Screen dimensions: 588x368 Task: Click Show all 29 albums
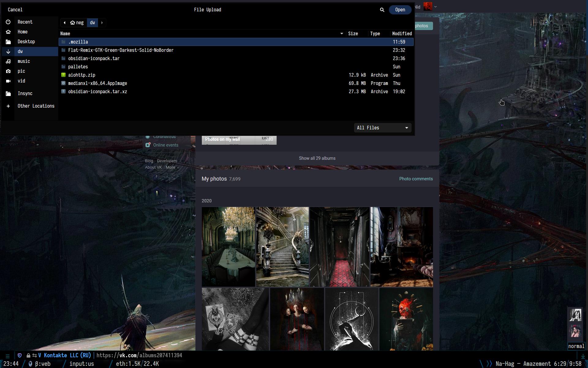click(x=317, y=158)
